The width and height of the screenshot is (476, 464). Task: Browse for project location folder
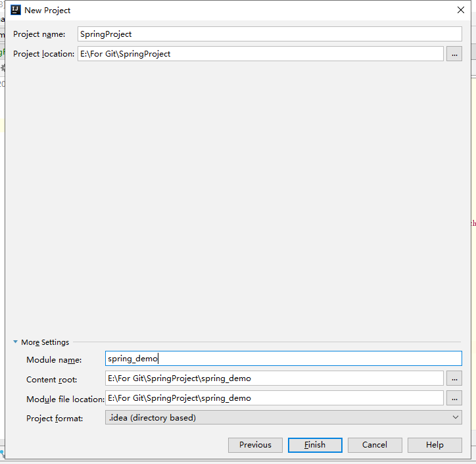coord(454,54)
